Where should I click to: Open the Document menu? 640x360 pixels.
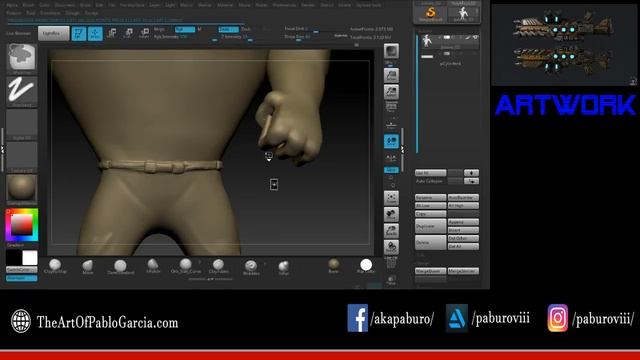pos(64,5)
